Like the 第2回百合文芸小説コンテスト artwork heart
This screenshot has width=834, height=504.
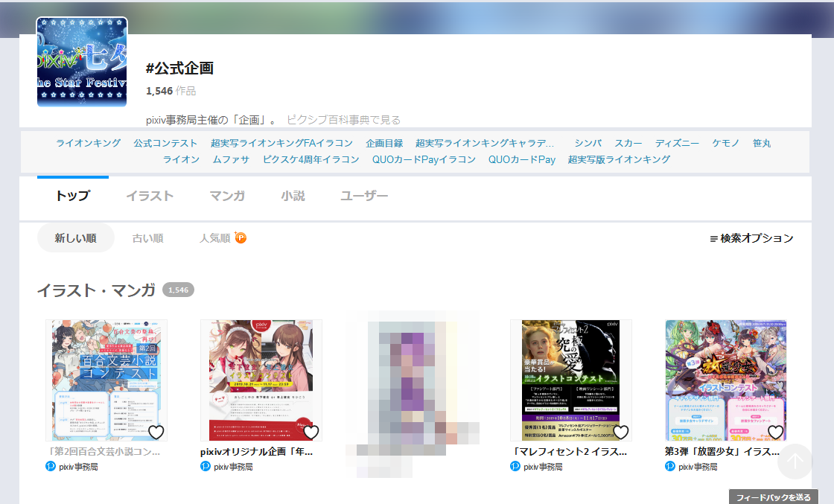(156, 433)
